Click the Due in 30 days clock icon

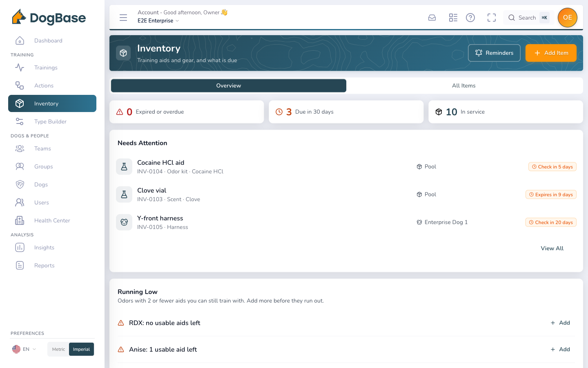click(x=279, y=112)
